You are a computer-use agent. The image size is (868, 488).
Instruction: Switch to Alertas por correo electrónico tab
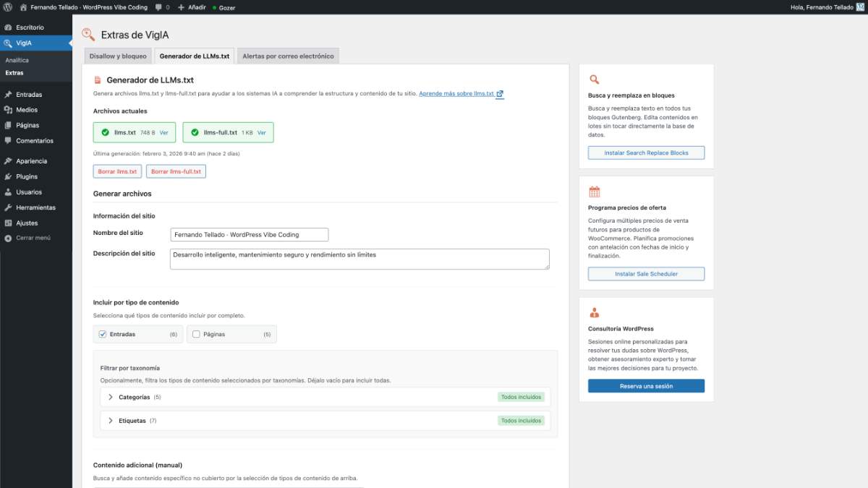[288, 56]
